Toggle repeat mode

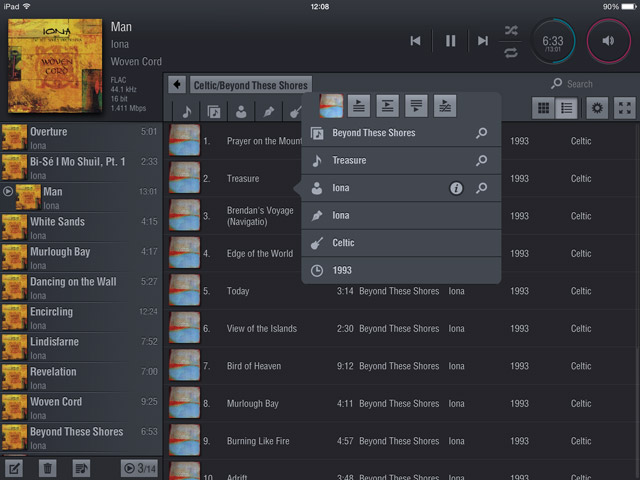point(511,52)
